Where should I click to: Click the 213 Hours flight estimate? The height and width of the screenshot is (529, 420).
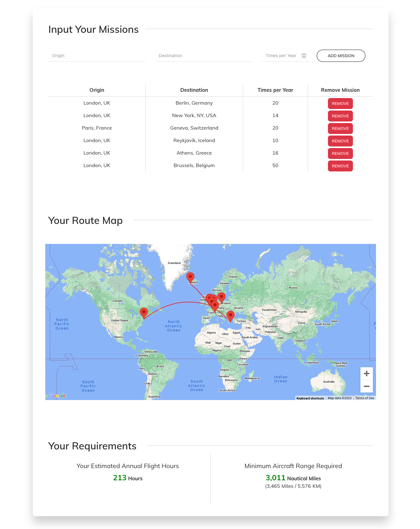tap(128, 478)
